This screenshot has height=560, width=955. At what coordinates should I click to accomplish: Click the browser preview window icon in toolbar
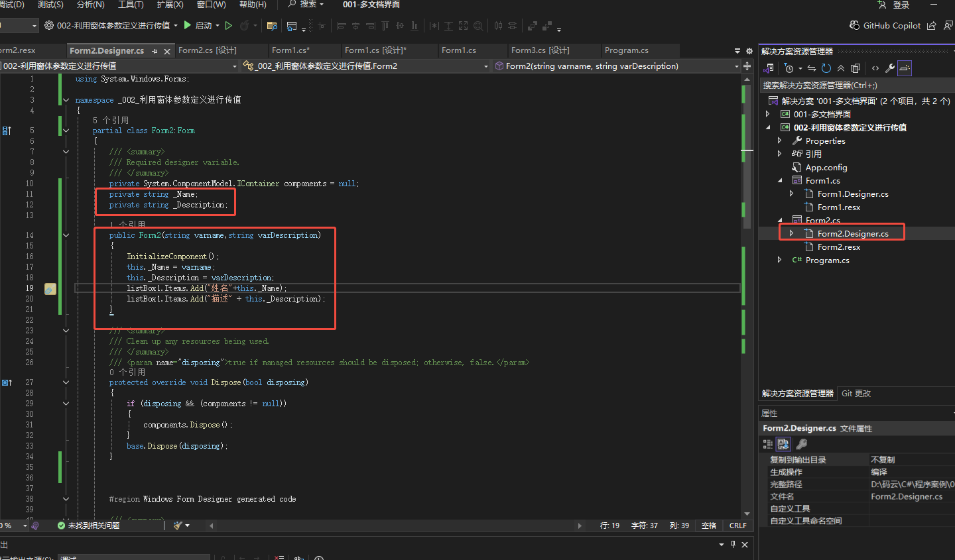coord(292,26)
